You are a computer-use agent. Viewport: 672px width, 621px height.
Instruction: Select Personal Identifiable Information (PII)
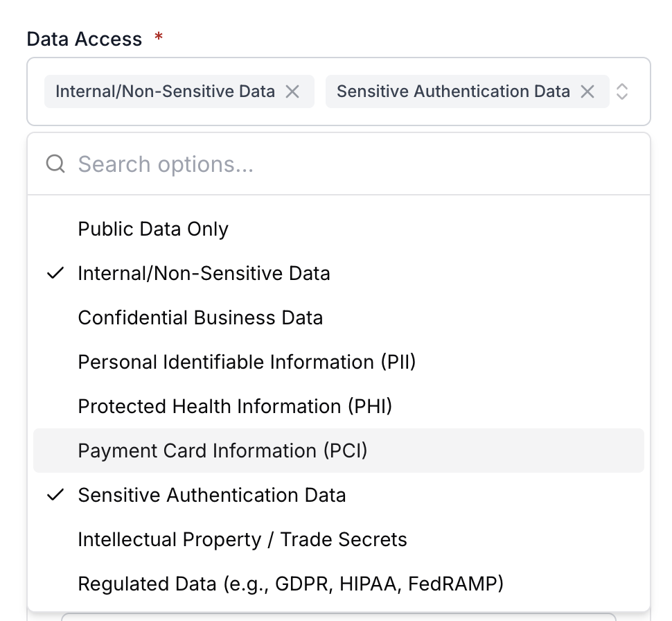point(339,362)
